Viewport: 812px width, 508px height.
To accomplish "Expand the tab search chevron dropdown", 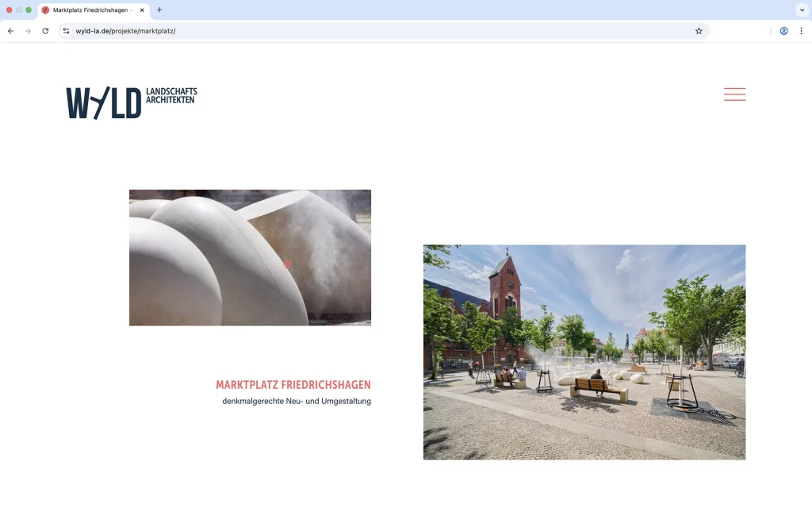I will pyautogui.click(x=801, y=10).
